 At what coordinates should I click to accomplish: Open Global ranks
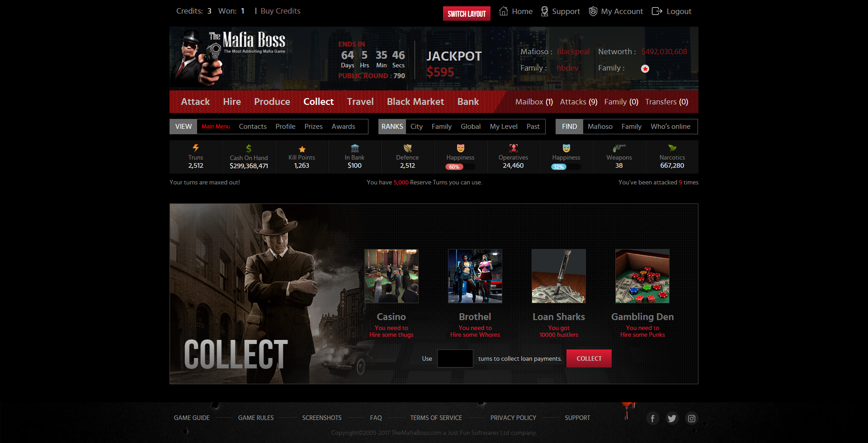point(471,127)
